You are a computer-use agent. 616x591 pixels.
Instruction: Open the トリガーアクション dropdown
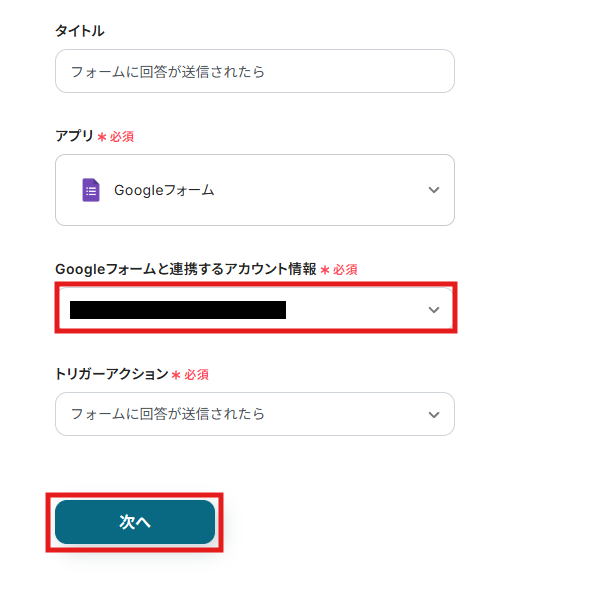click(x=255, y=414)
